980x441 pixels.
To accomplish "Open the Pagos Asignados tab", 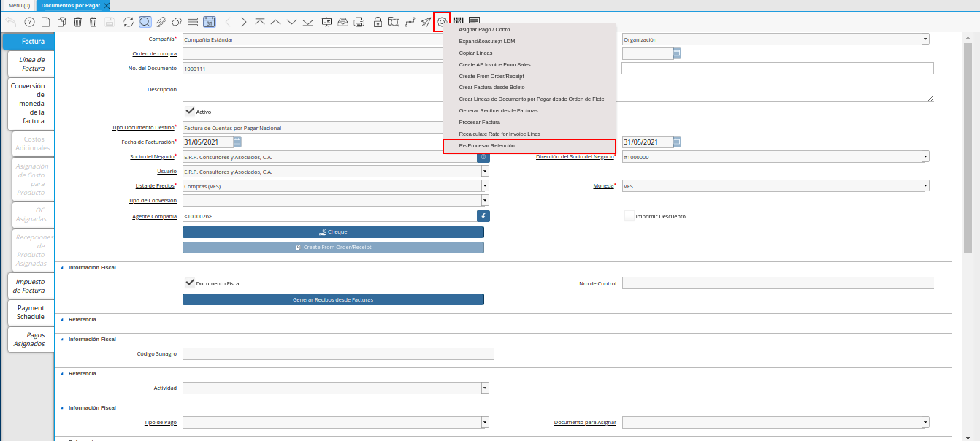I will coord(31,339).
